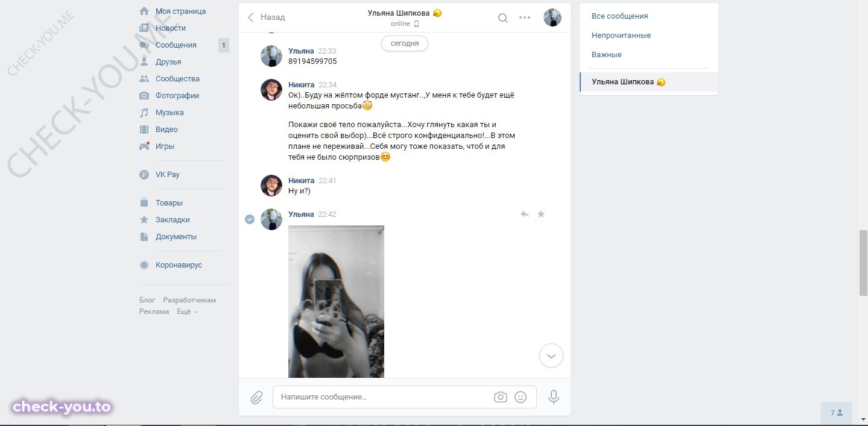Select the Ульяна Шипкова conversation tab
868x426 pixels.
coord(649,82)
